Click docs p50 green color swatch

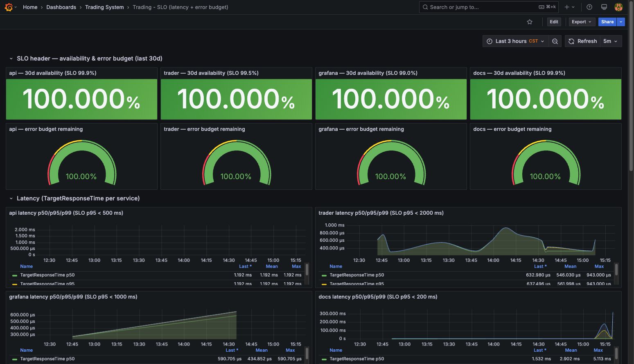click(x=324, y=359)
